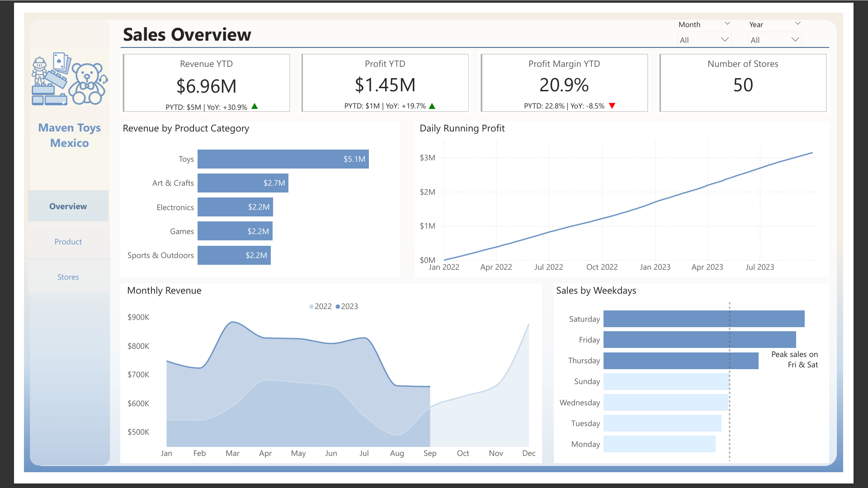Viewport: 868px width, 488px height.
Task: Switch to the Stores page
Action: click(x=68, y=277)
